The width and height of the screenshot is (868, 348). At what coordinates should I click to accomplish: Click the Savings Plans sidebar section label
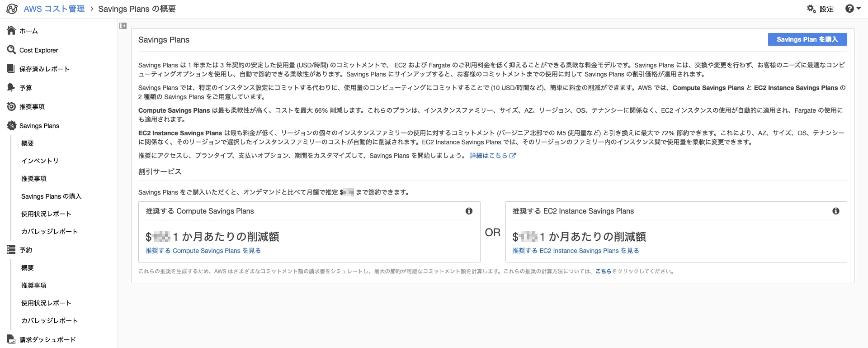point(39,126)
